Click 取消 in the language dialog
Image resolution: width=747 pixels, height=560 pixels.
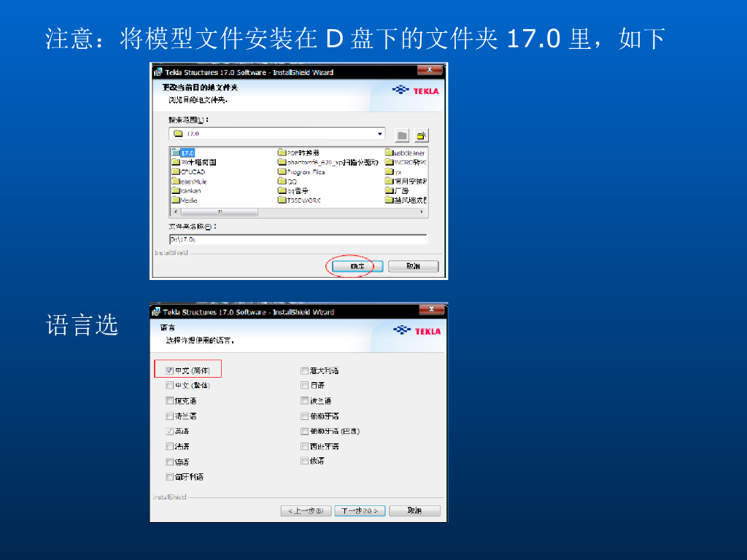[x=414, y=511]
